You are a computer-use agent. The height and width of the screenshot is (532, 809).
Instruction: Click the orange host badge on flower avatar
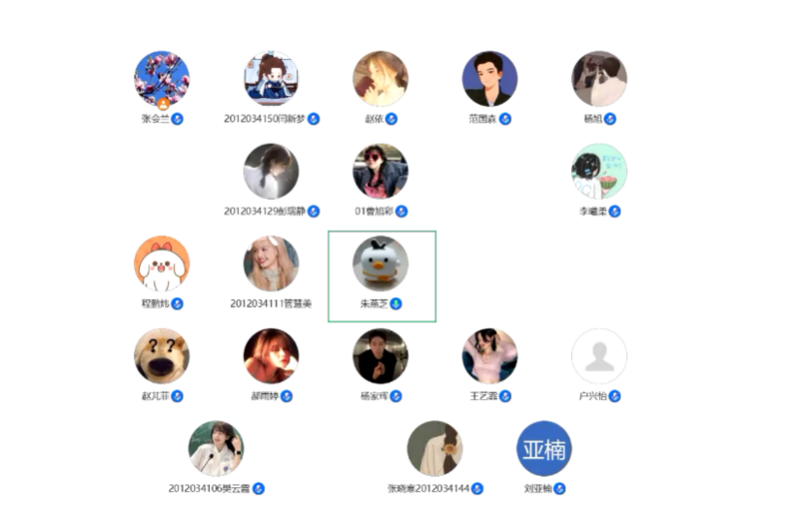click(x=163, y=104)
